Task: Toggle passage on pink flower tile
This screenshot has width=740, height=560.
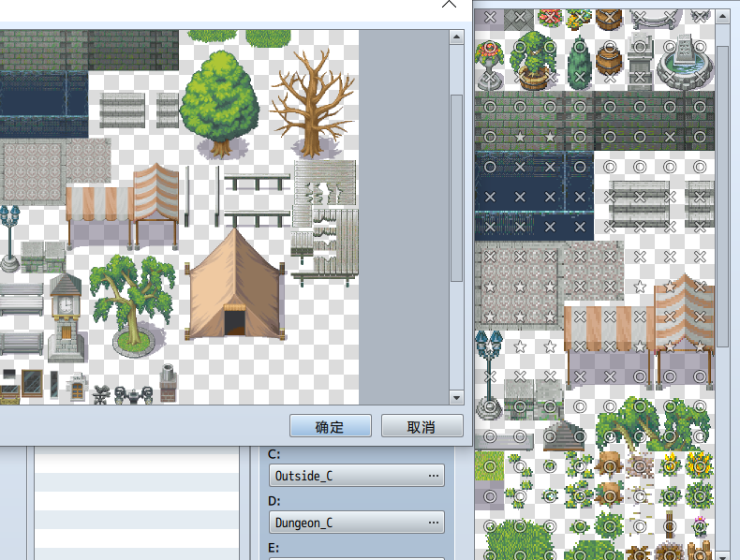Action: pos(701,526)
